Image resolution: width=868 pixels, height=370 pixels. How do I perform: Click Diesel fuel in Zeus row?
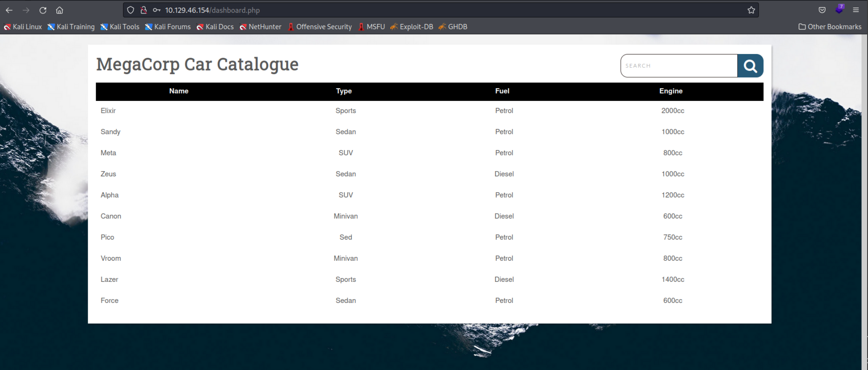pyautogui.click(x=504, y=174)
